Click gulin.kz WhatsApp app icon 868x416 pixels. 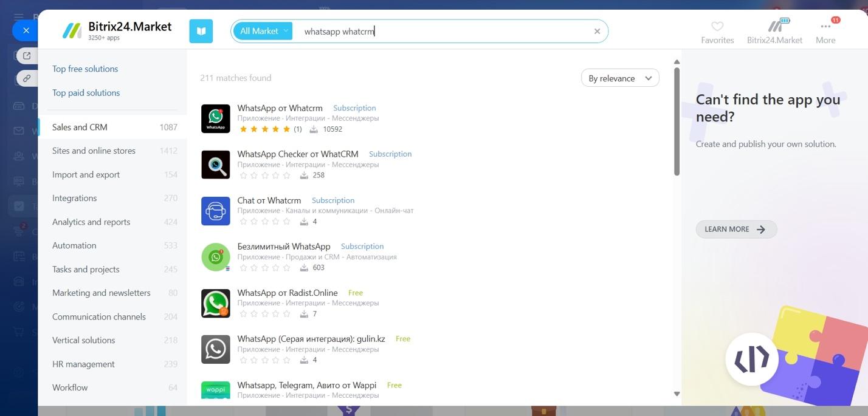(216, 349)
